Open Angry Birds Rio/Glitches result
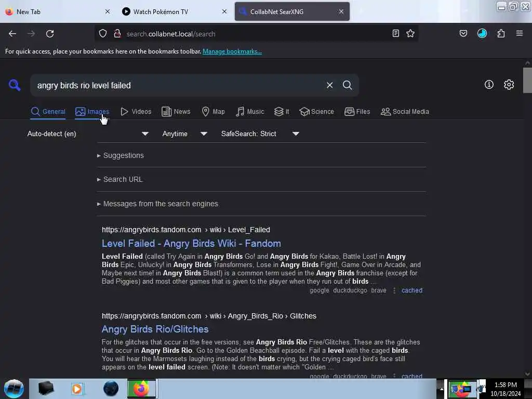The width and height of the screenshot is (532, 399). tap(155, 329)
